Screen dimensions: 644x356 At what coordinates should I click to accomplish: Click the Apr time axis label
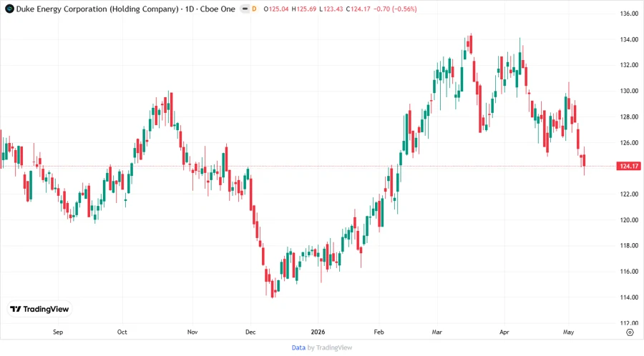pos(504,332)
